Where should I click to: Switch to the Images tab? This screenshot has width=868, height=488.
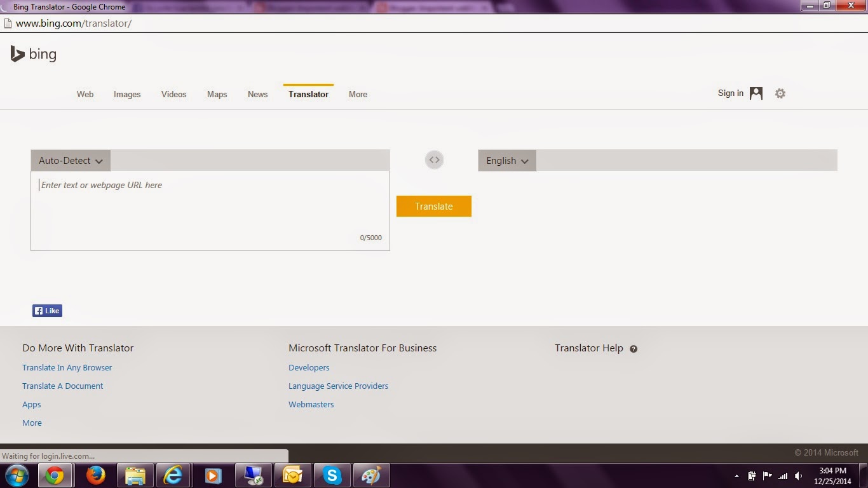click(x=127, y=94)
